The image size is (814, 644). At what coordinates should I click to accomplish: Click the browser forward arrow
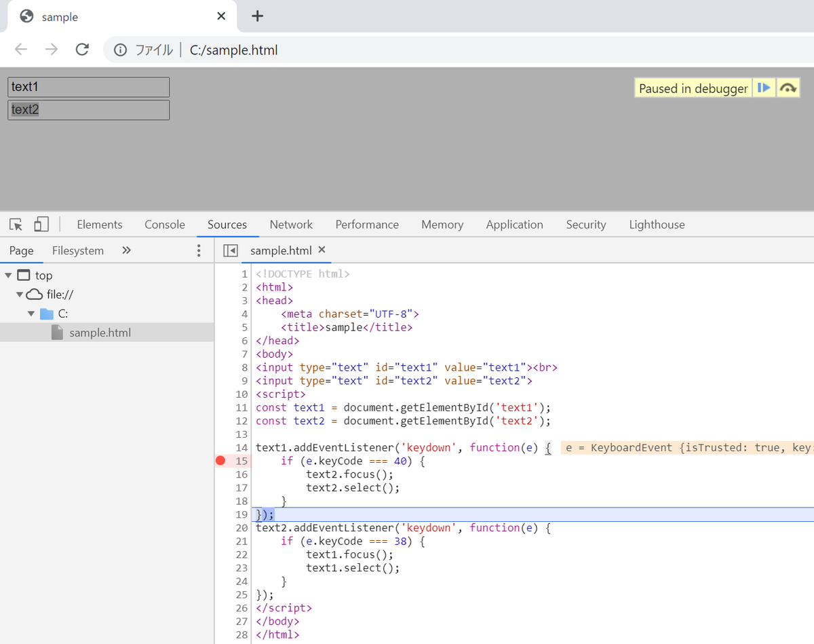[x=52, y=50]
